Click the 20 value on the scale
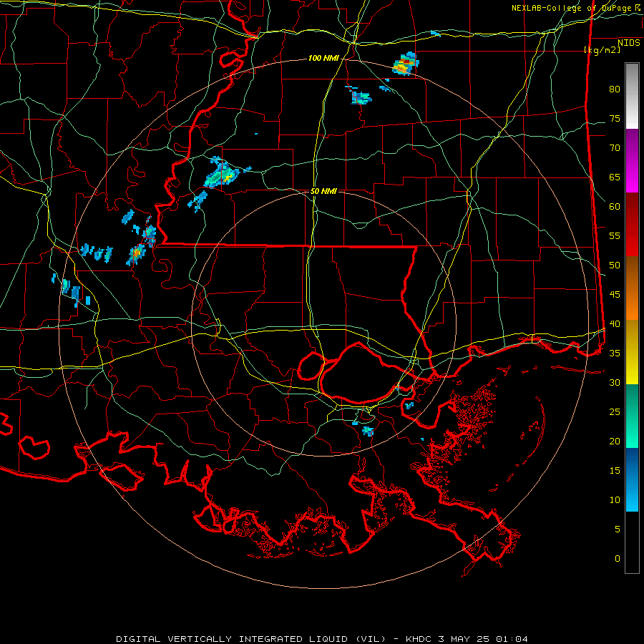Viewport: 644px width, 644px height. [615, 441]
